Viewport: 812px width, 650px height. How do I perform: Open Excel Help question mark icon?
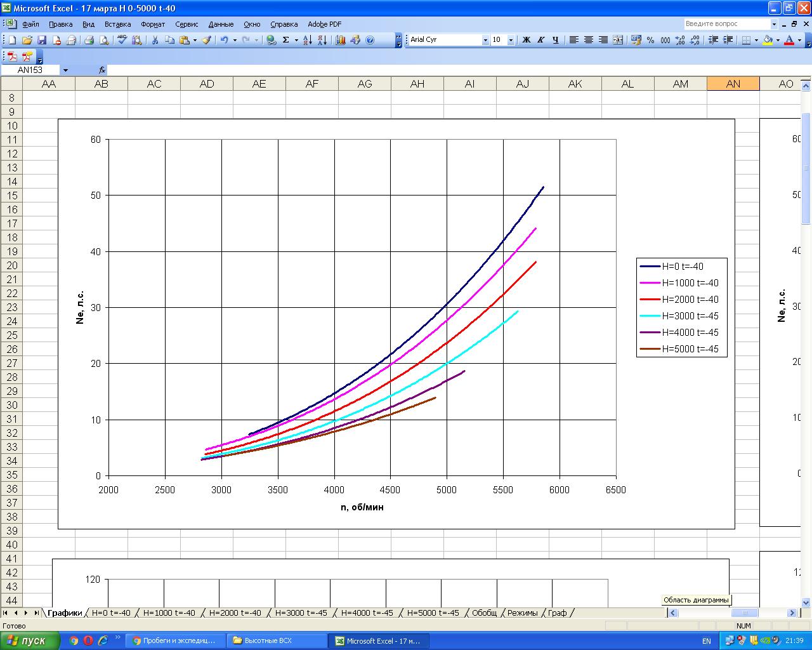370,40
